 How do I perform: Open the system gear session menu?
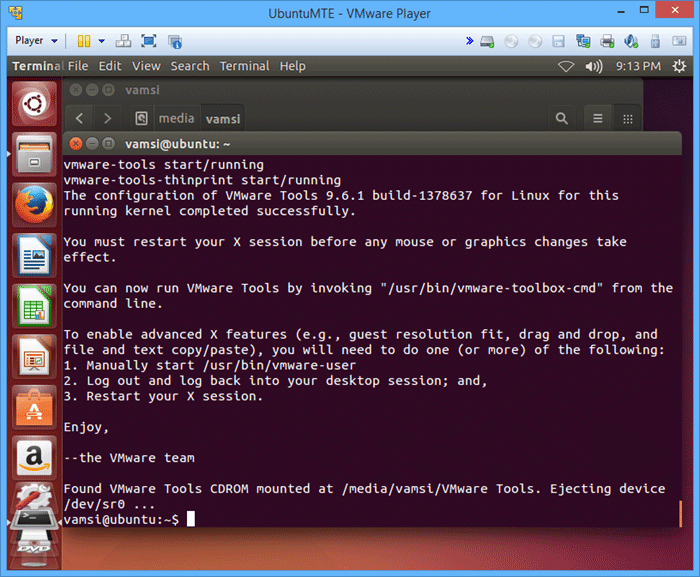[x=679, y=66]
